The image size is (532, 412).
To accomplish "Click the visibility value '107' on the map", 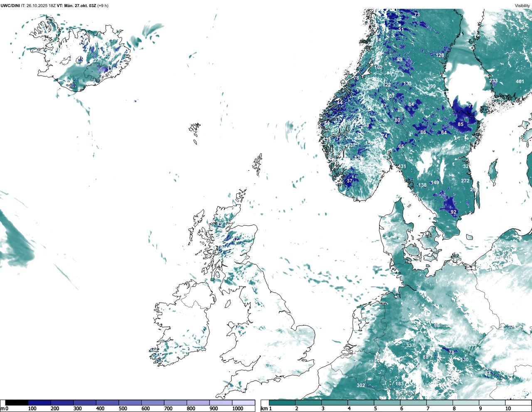I will [x=390, y=96].
